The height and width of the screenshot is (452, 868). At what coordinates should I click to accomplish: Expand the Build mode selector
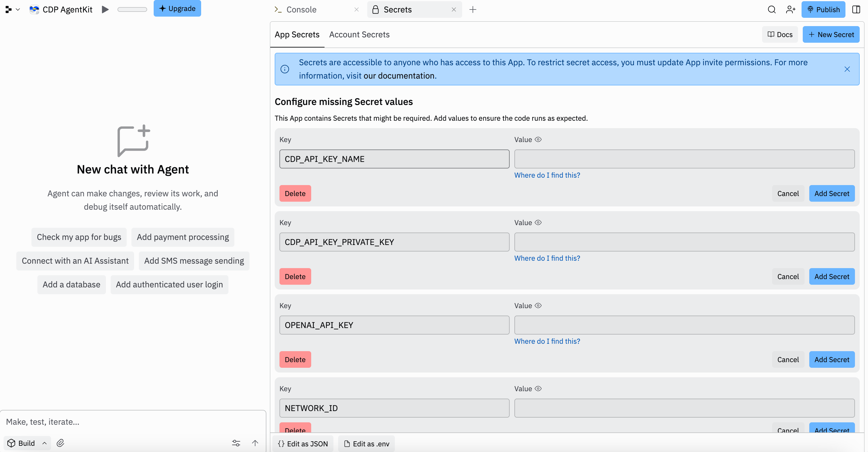click(x=27, y=443)
